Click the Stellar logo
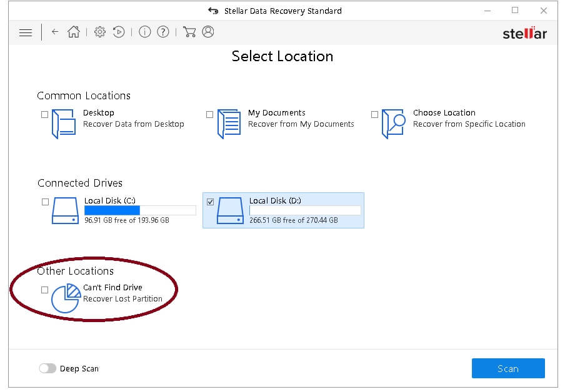The width and height of the screenshot is (565, 392). 524,33
